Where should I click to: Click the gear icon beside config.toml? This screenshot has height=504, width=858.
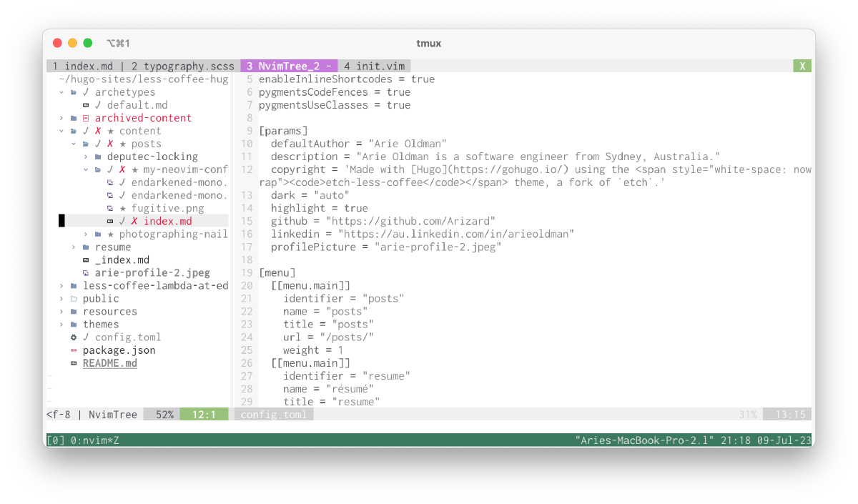(74, 337)
